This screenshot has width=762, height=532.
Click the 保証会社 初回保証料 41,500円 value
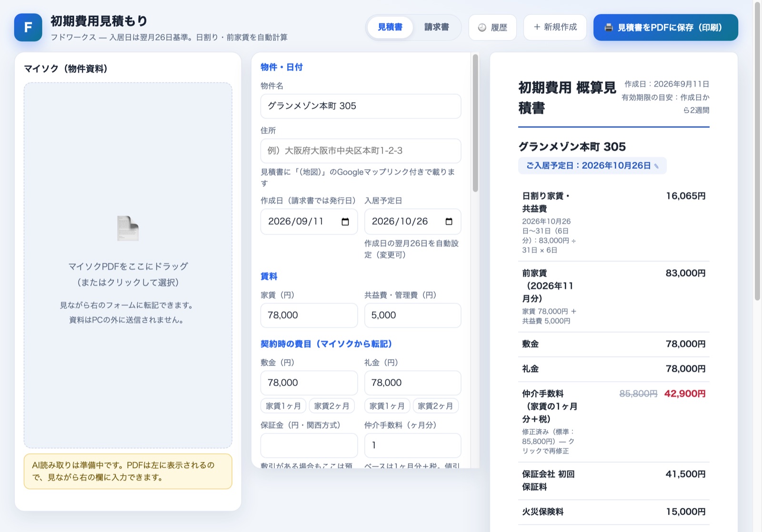point(685,474)
